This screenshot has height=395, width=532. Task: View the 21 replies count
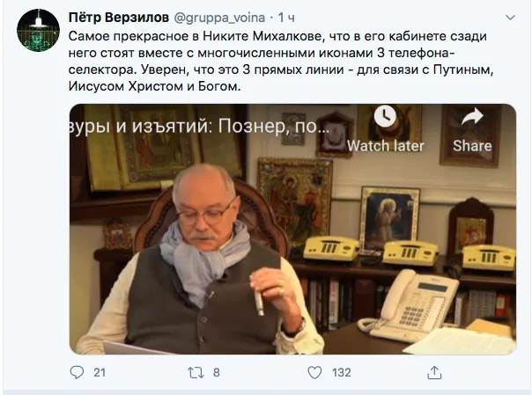pyautogui.click(x=100, y=373)
